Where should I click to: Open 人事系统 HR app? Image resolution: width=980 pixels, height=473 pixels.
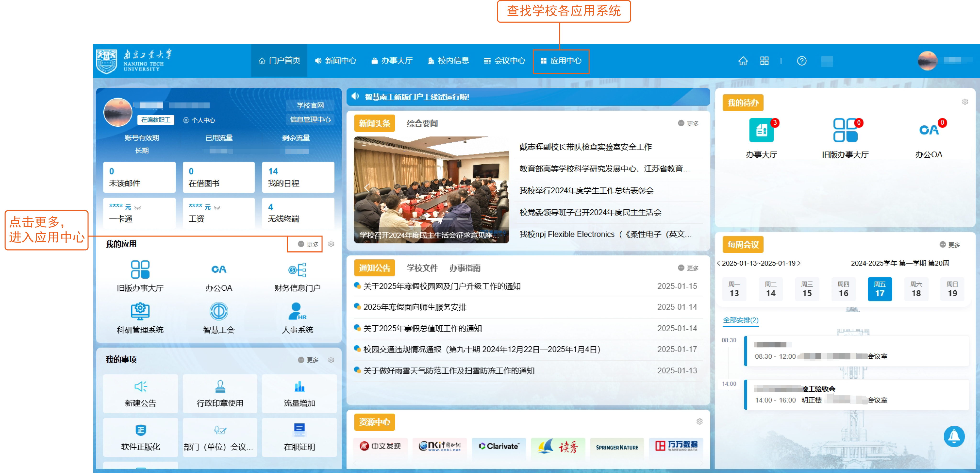(x=297, y=318)
